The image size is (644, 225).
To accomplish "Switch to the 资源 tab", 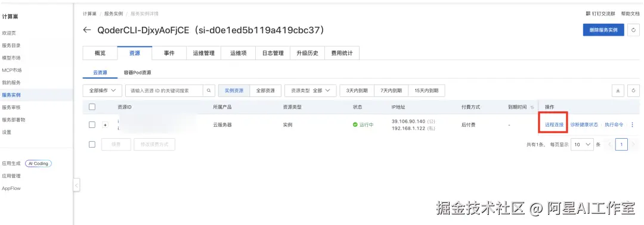I will (x=134, y=54).
